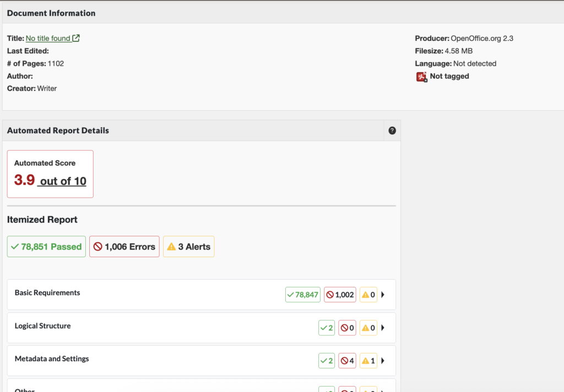Screen dimensions: 564x392
Task: Click the yellow alert icon on Metadata and Settings
Action: click(368, 361)
